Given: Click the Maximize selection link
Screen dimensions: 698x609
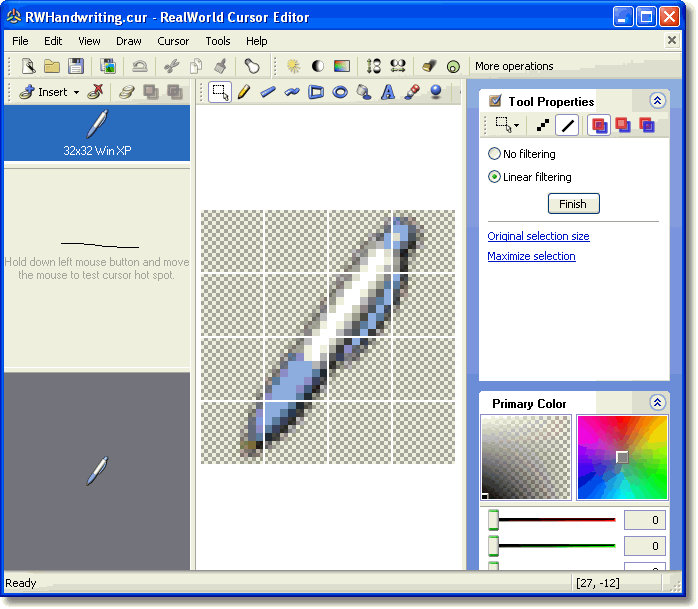Looking at the screenshot, I should point(532,256).
